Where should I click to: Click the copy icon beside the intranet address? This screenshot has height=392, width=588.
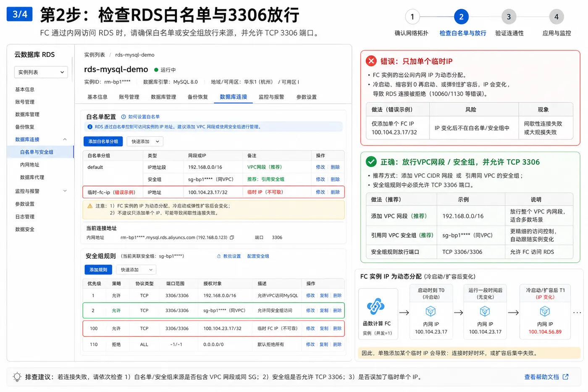click(232, 237)
